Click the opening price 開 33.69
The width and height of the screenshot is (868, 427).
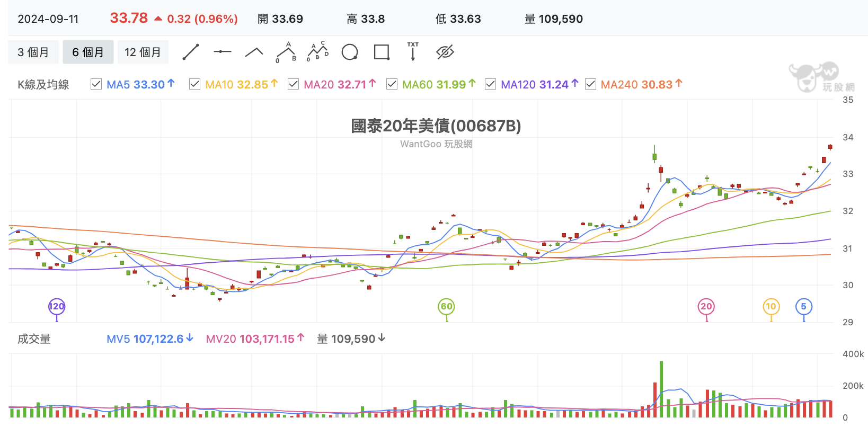(x=280, y=19)
